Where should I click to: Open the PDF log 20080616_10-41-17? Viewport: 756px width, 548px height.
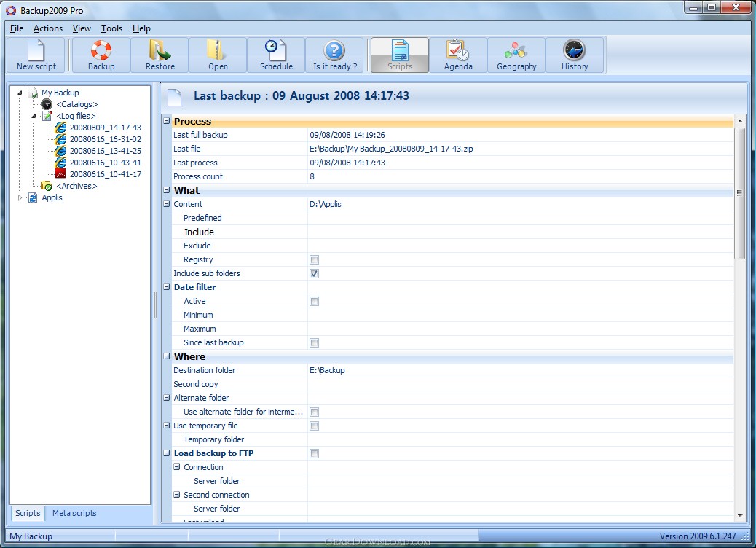(x=105, y=174)
